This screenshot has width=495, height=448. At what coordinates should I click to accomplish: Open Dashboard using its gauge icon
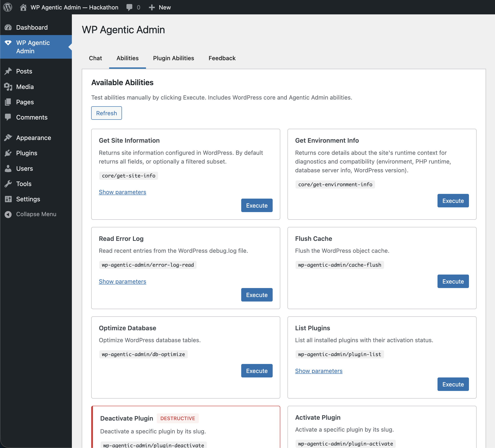(8, 27)
